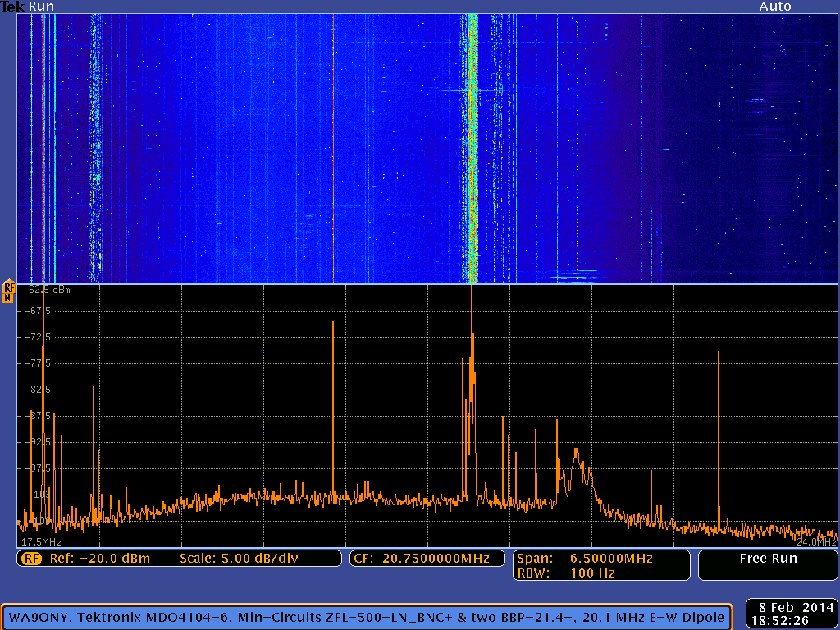Click the -92.5 amplitude scale label

[36, 442]
